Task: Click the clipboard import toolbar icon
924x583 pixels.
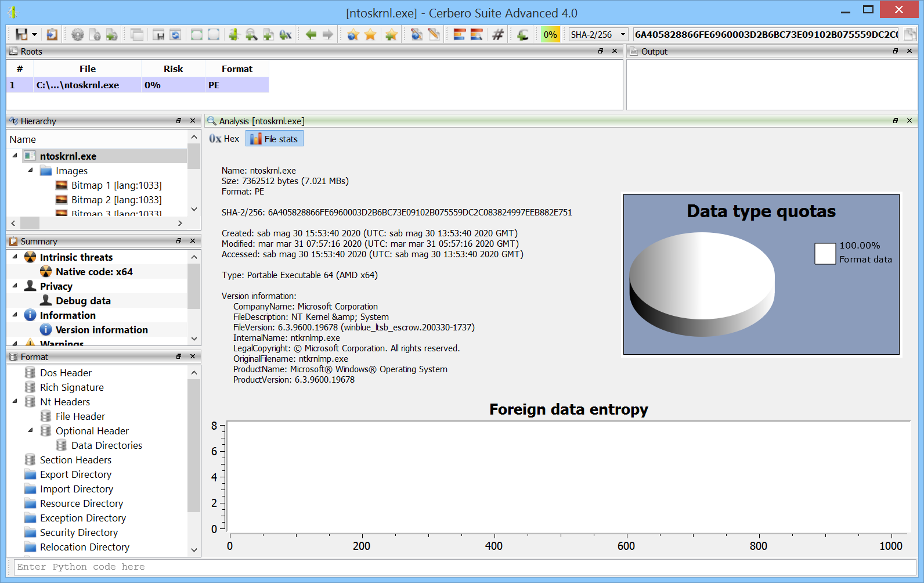Action: point(52,34)
